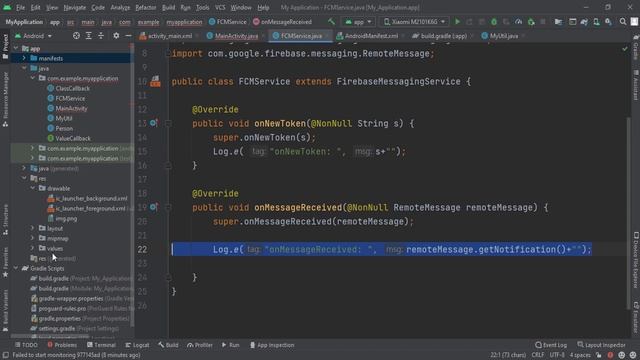Fold the import block at line 8
The width and height of the screenshot is (640, 360).
tap(168, 53)
